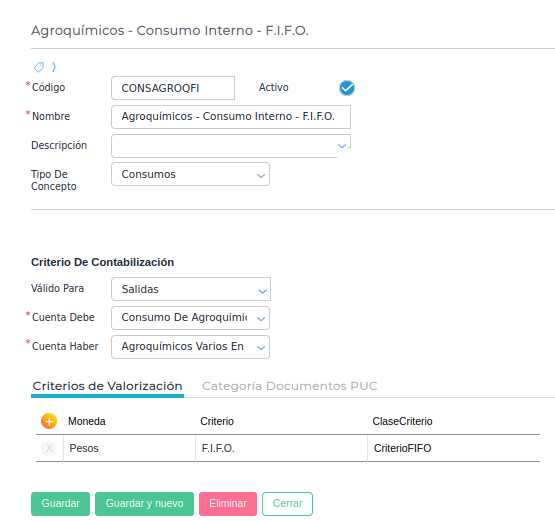Open the Cuenta Haber dropdown
The height and width of the screenshot is (521, 555).
click(190, 347)
